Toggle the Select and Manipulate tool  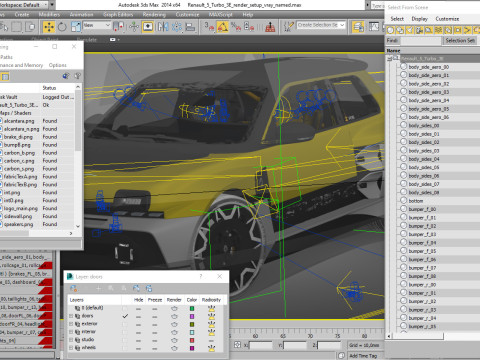pos(134,27)
